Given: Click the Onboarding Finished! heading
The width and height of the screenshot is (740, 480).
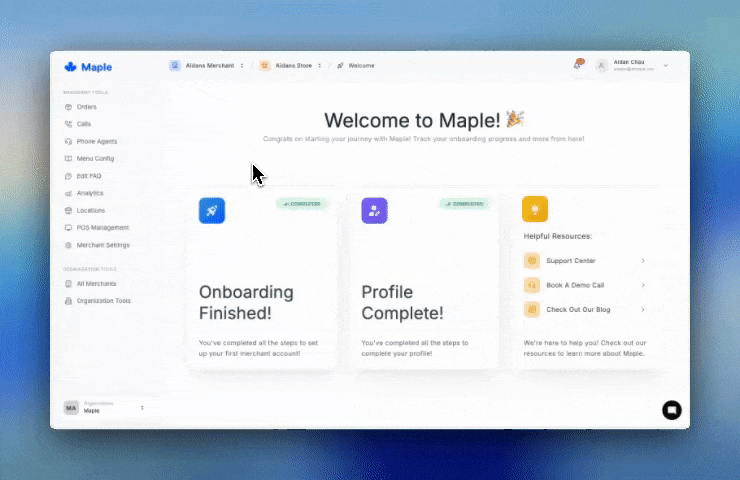Looking at the screenshot, I should [x=246, y=303].
